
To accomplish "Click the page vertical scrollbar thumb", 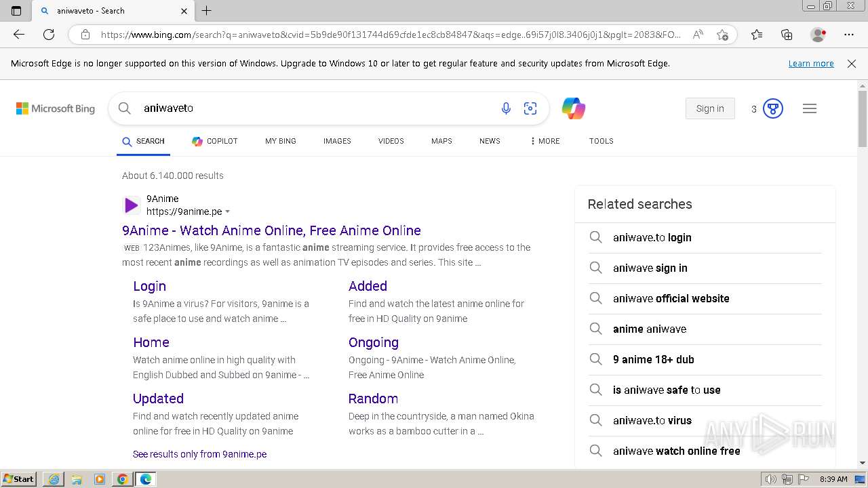I will click(x=863, y=119).
